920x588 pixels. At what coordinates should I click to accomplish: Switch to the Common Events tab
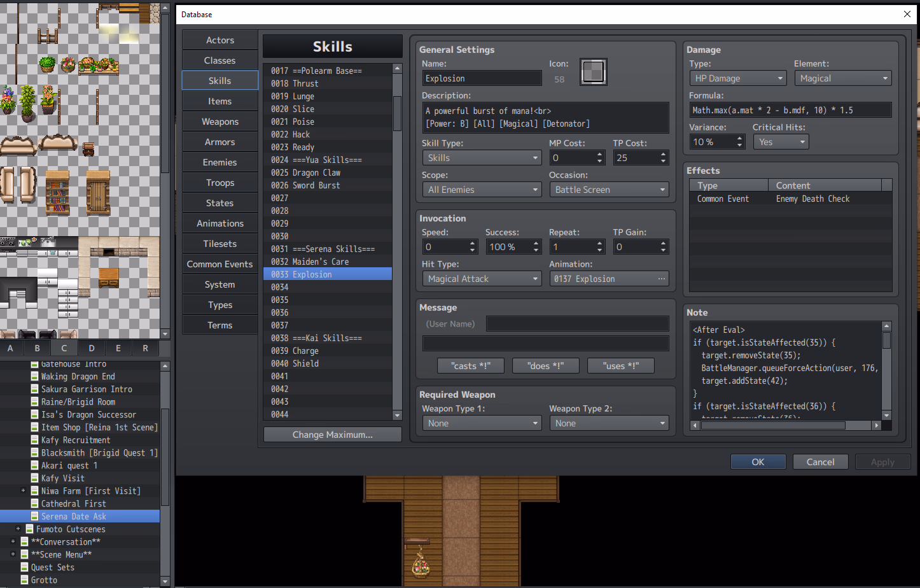220,264
